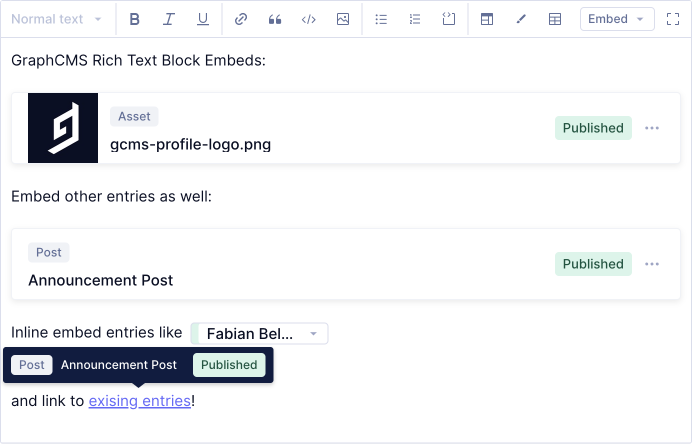Open the Normal text style dropdown
The height and width of the screenshot is (444, 692).
[x=57, y=19]
